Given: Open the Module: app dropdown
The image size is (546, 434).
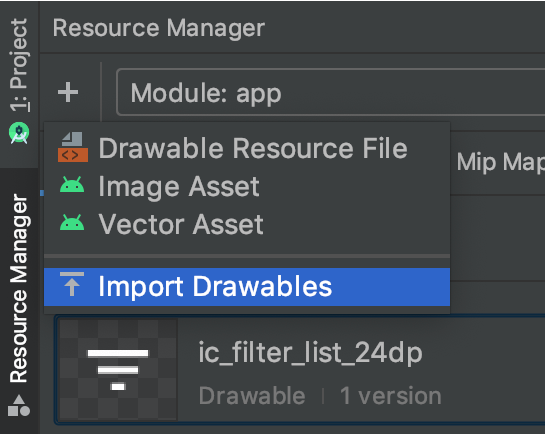Looking at the screenshot, I should 331,92.
